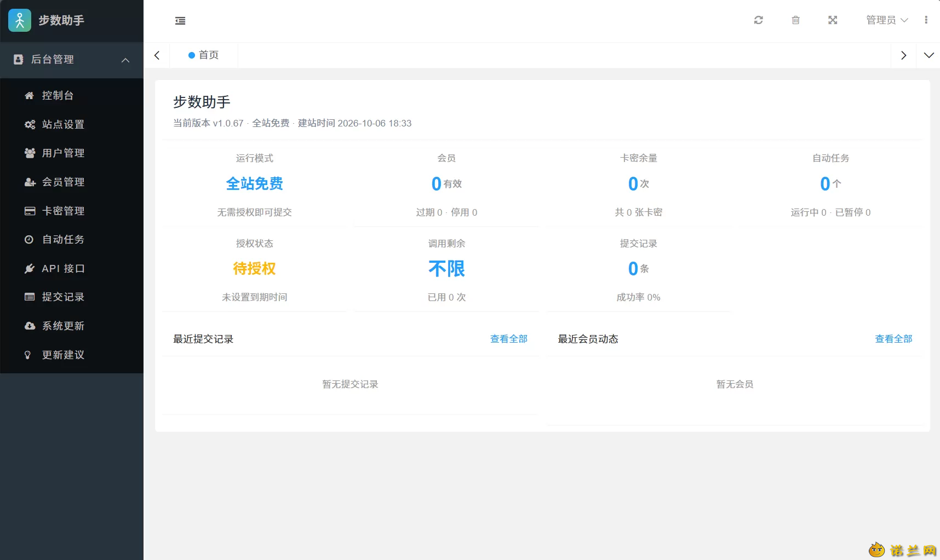
Task: Click 查看全部 for 最近会员动态
Action: 893,339
